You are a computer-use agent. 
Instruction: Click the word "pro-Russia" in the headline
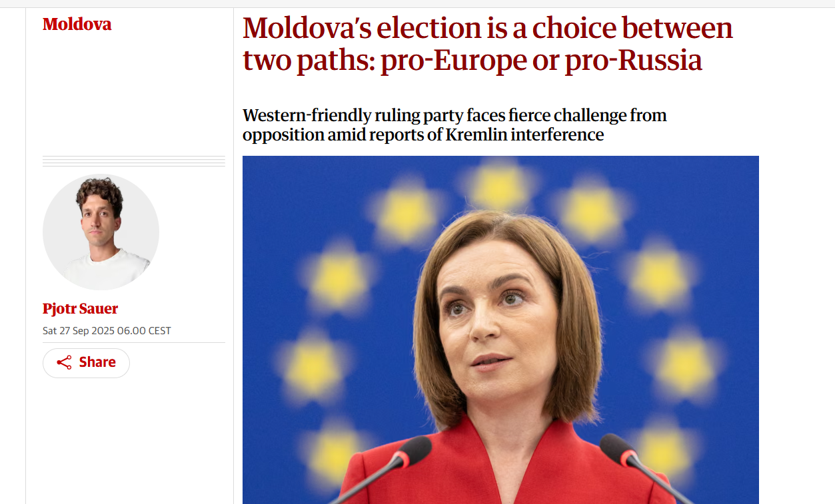633,61
